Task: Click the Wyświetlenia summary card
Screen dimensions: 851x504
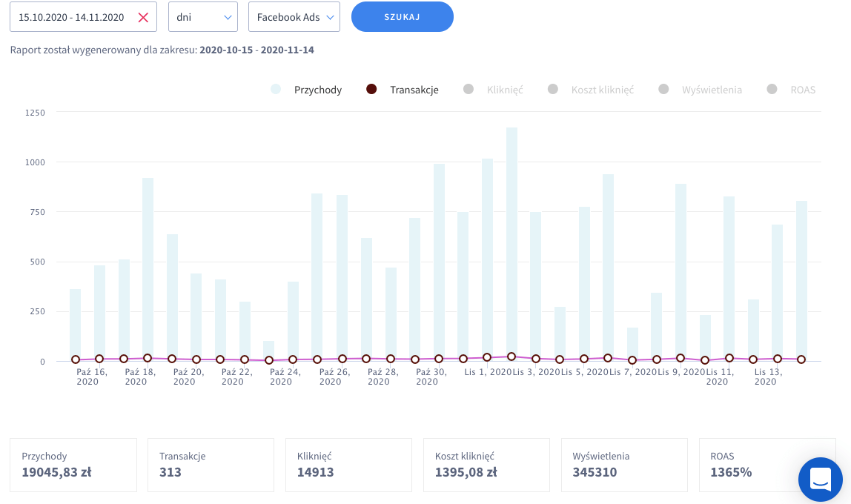Action: tap(624, 465)
